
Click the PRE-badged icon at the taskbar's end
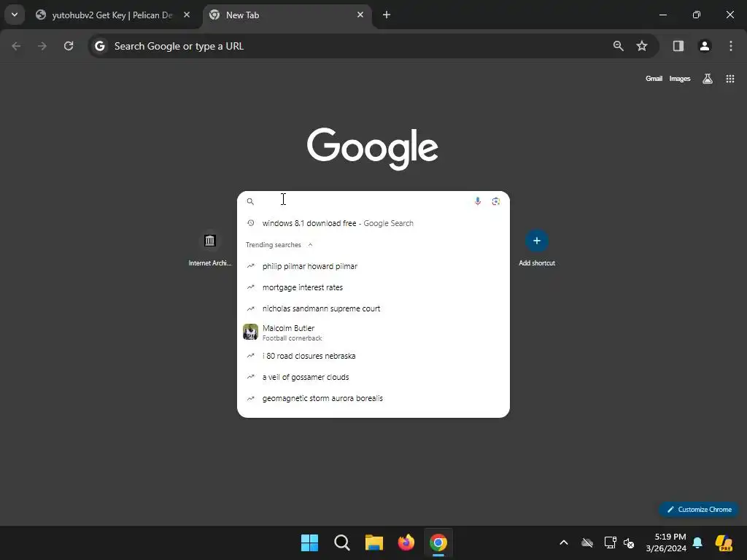point(724,542)
